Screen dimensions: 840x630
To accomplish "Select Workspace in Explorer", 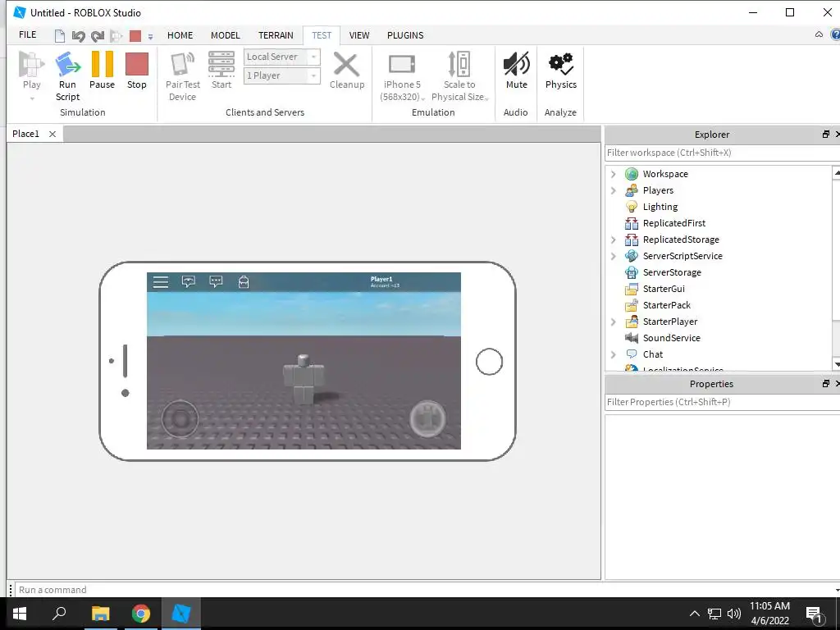I will pos(665,174).
